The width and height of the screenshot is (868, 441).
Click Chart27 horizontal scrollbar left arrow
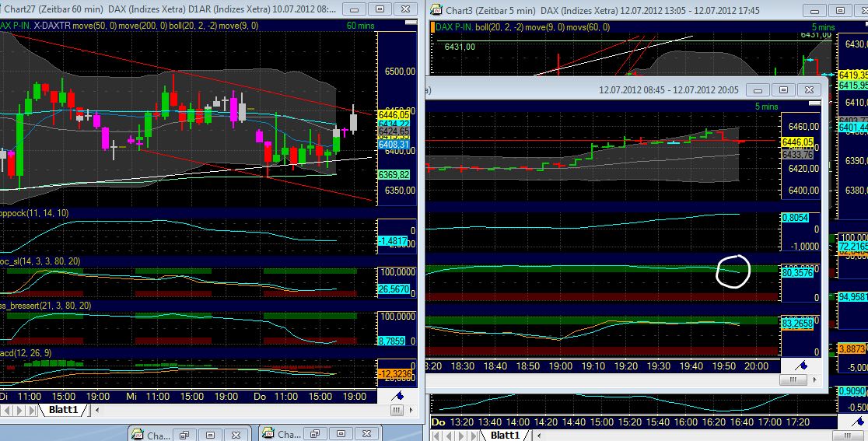tap(97, 411)
